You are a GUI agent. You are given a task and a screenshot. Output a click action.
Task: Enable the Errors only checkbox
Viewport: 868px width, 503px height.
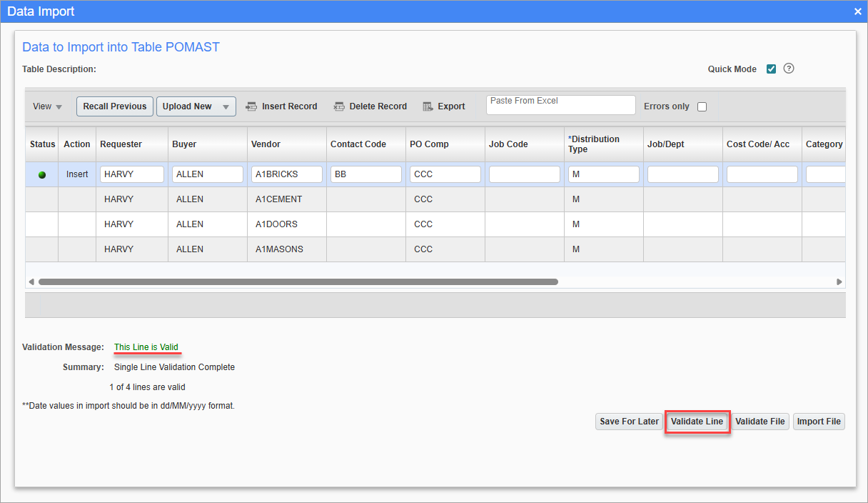tap(702, 106)
